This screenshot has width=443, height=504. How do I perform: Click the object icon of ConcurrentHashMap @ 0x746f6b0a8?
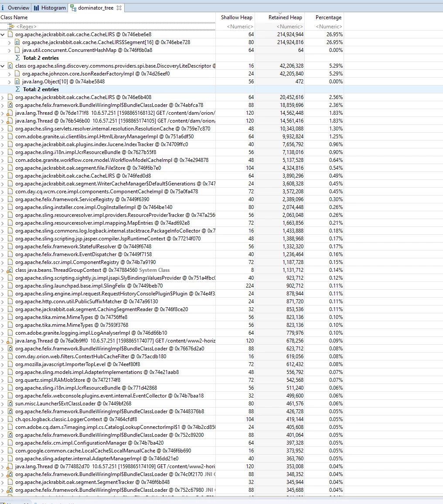[x=17, y=50]
